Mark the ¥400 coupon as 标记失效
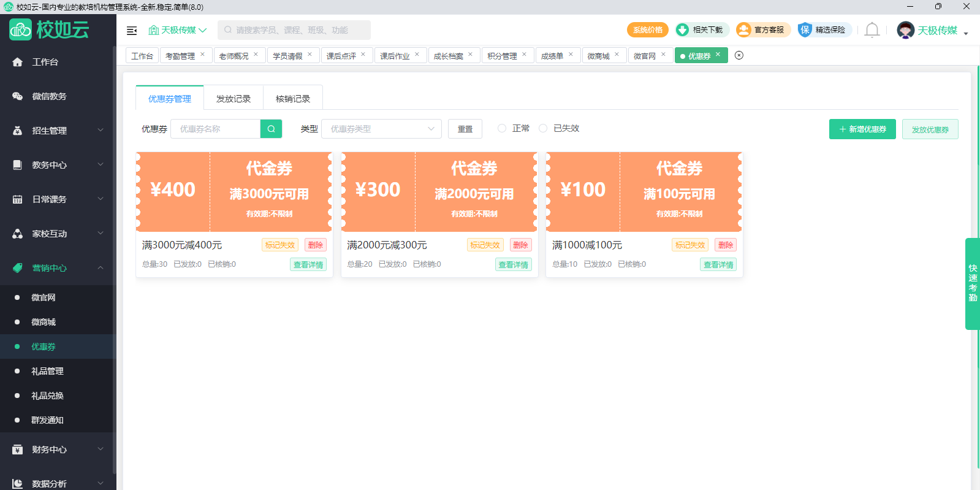 click(280, 245)
